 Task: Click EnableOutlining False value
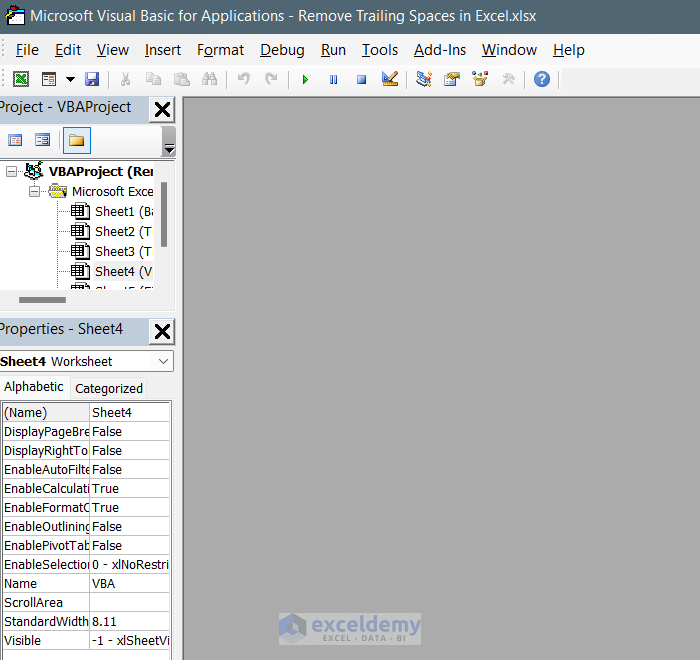[x=130, y=526]
